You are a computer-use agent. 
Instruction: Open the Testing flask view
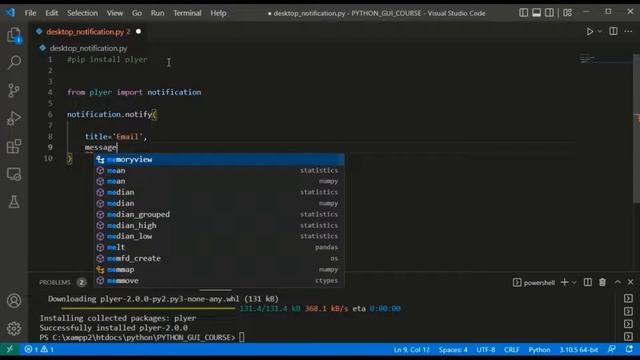pos(14,202)
